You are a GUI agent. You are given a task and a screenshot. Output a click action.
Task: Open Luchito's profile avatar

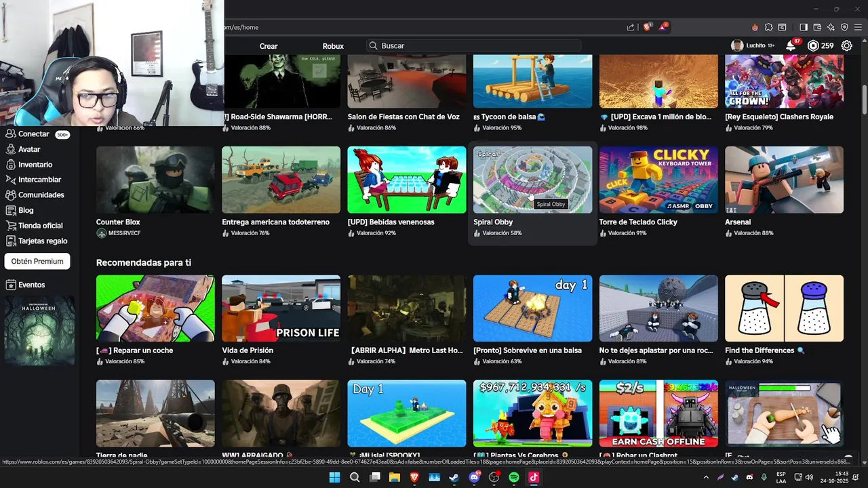(736, 45)
